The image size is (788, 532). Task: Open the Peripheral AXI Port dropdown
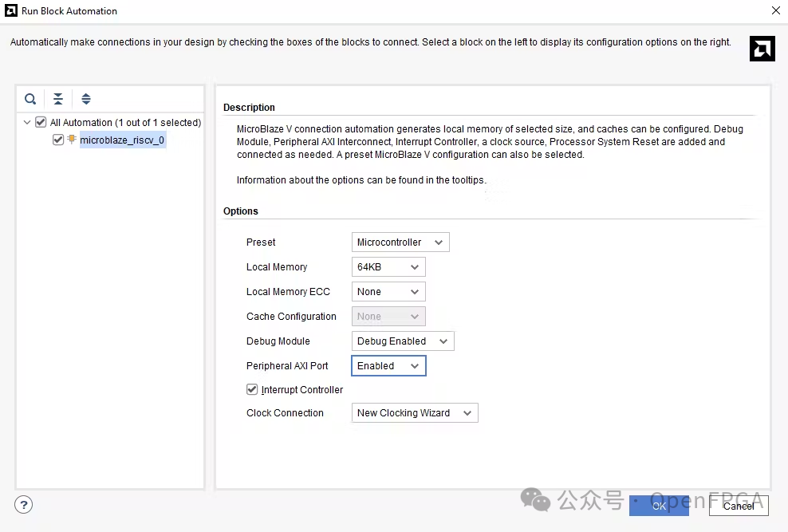pyautogui.click(x=388, y=366)
